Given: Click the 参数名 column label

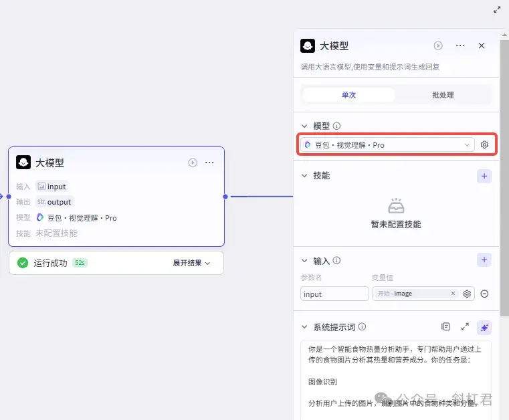Looking at the screenshot, I should coord(311,278).
